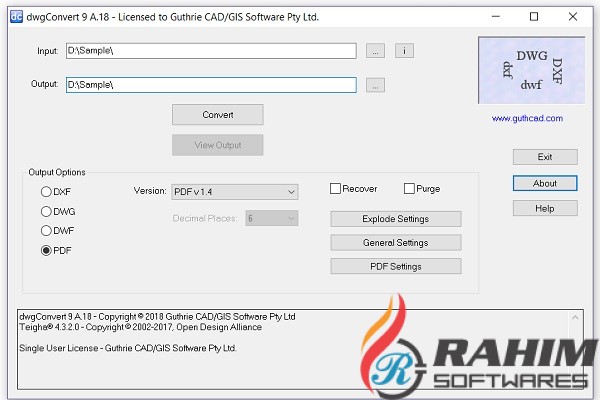Click the Teigha copyright line in log
Screen dimensions: 600x400
(140, 327)
